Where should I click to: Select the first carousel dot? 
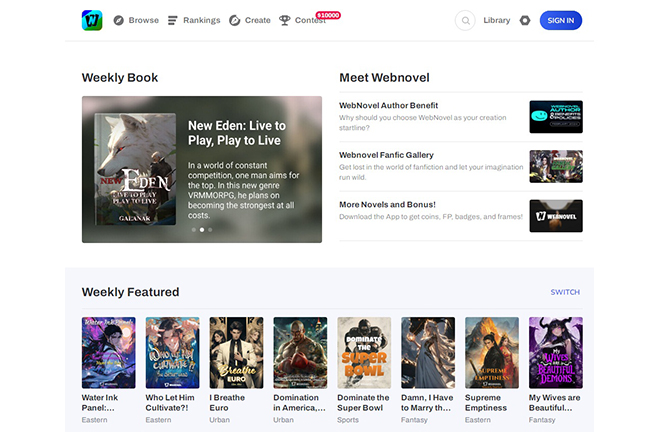tap(194, 230)
